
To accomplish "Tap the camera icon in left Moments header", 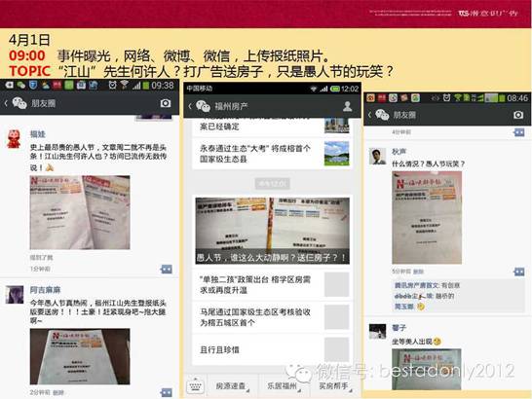I will (166, 103).
